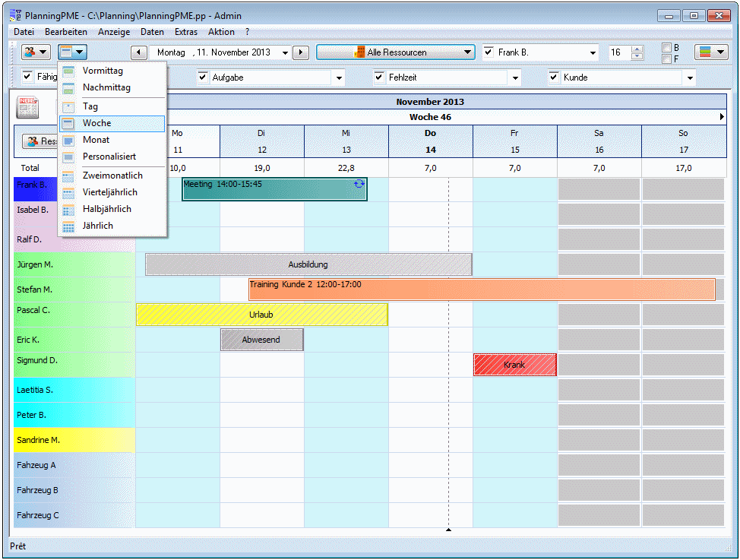Click the Zweimonatlich view icon
740x560 pixels.
pos(68,176)
